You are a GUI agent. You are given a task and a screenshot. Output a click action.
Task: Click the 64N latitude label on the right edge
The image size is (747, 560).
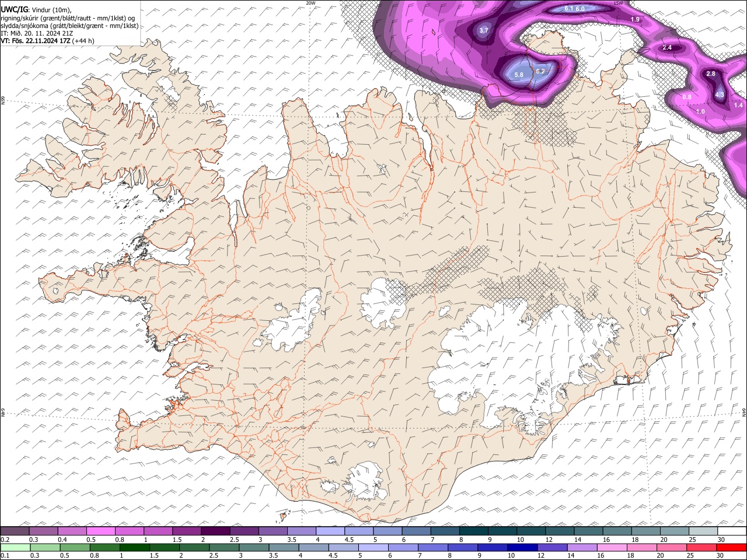click(745, 412)
